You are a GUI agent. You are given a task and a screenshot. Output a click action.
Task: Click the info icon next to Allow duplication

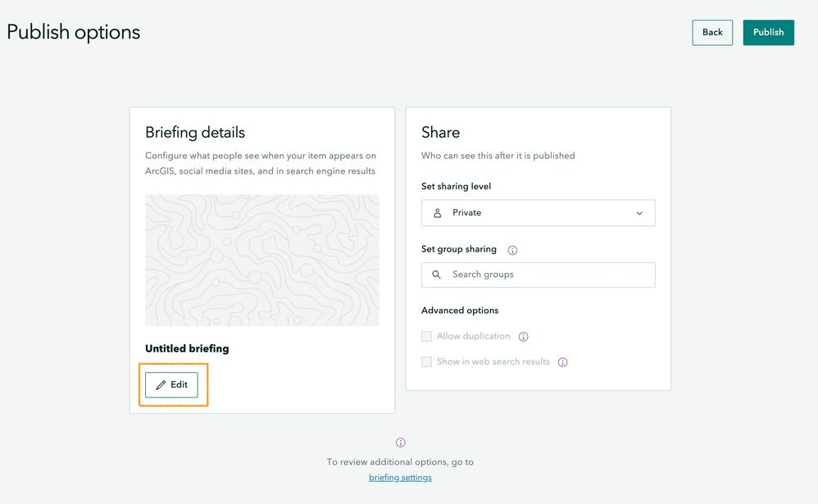tap(523, 337)
